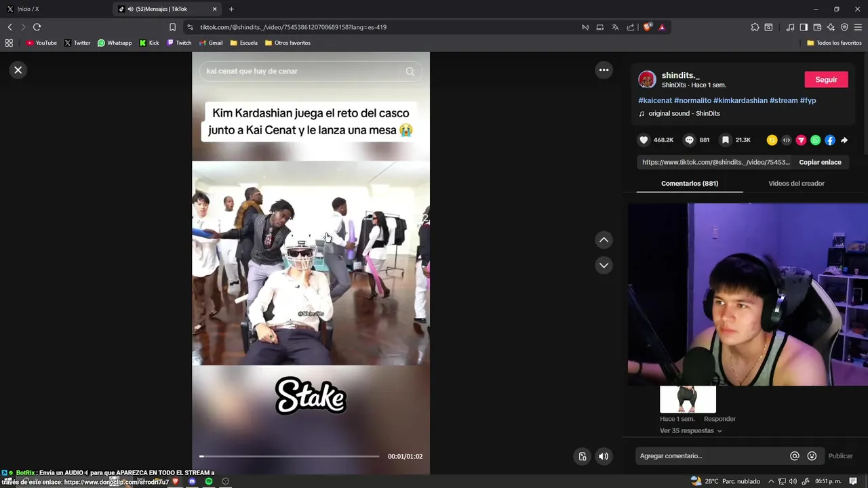
Task: Send to friends red icon
Action: [801, 140]
